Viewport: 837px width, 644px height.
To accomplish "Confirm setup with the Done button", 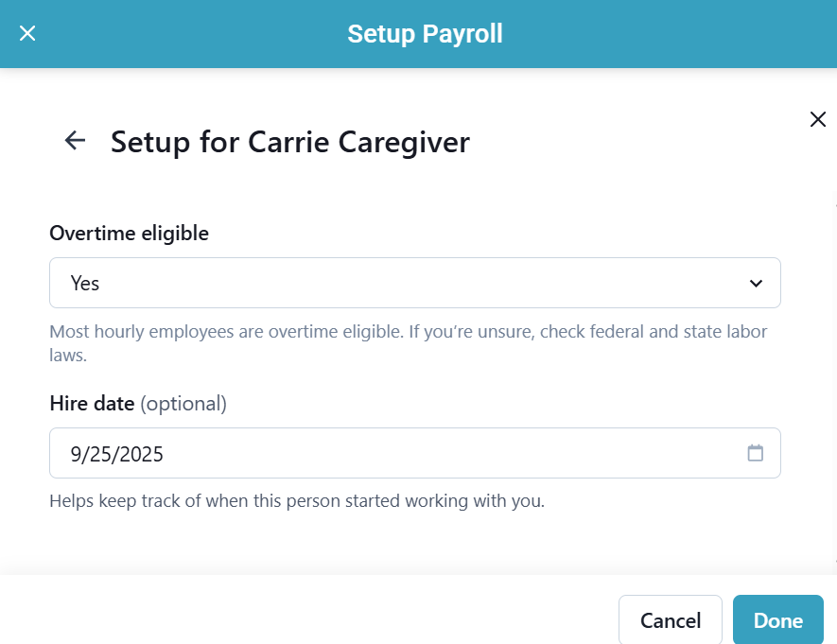I will pyautogui.click(x=777, y=620).
